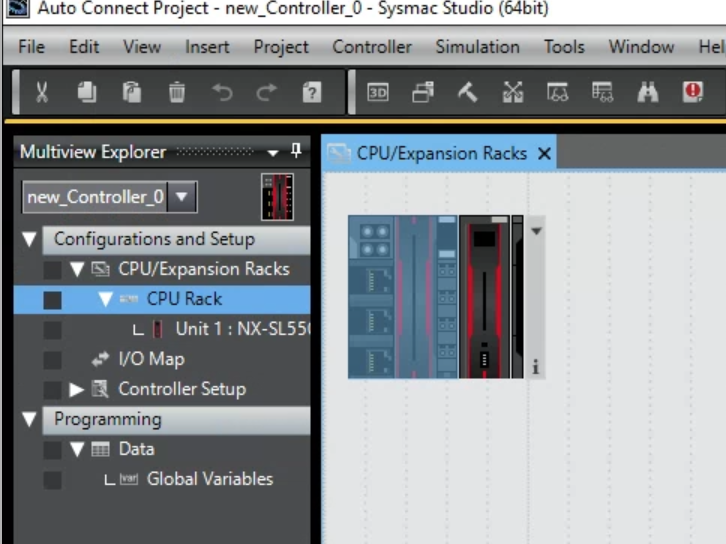Collapse the CPU Rack tree node
The width and height of the screenshot is (726, 544).
point(106,300)
